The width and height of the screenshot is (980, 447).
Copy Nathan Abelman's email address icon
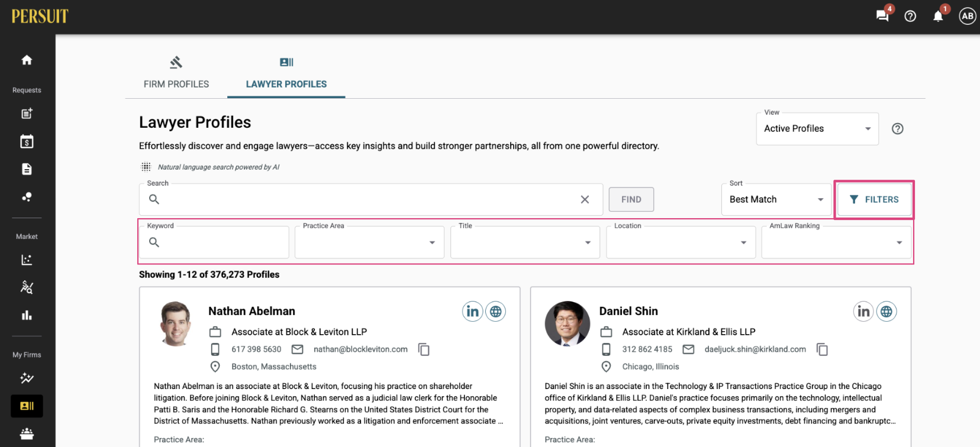coord(424,349)
